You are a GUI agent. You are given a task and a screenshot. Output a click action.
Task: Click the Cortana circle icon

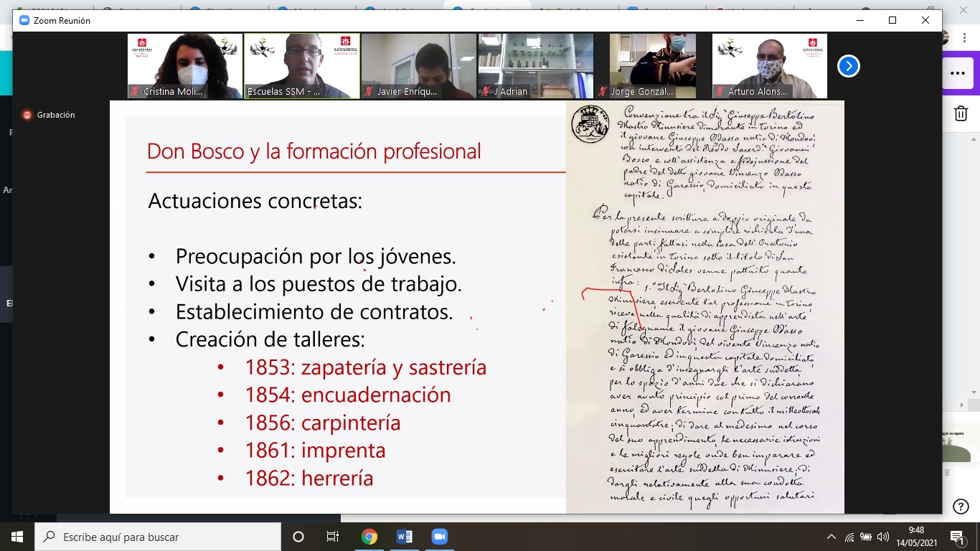[298, 537]
